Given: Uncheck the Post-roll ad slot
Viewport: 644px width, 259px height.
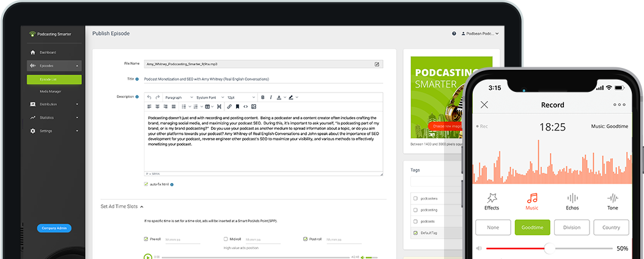Looking at the screenshot, I should pyautogui.click(x=305, y=239).
